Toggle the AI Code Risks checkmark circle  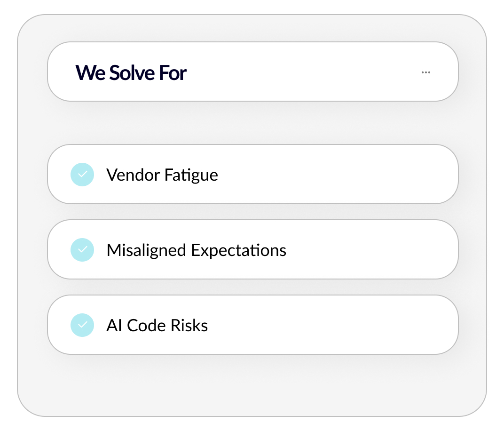[x=82, y=325]
